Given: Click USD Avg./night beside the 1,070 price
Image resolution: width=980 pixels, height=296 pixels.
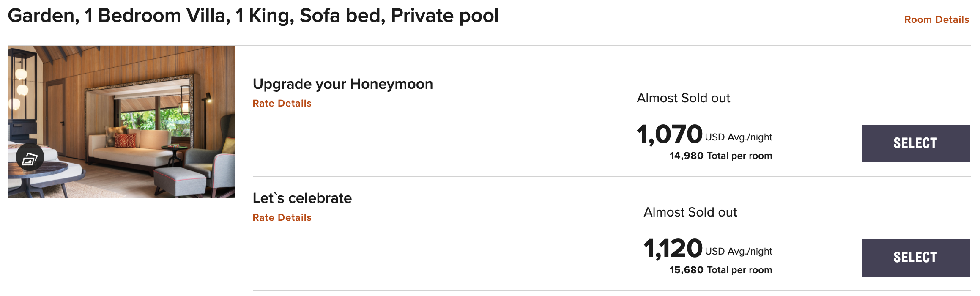Looking at the screenshot, I should coord(738,137).
